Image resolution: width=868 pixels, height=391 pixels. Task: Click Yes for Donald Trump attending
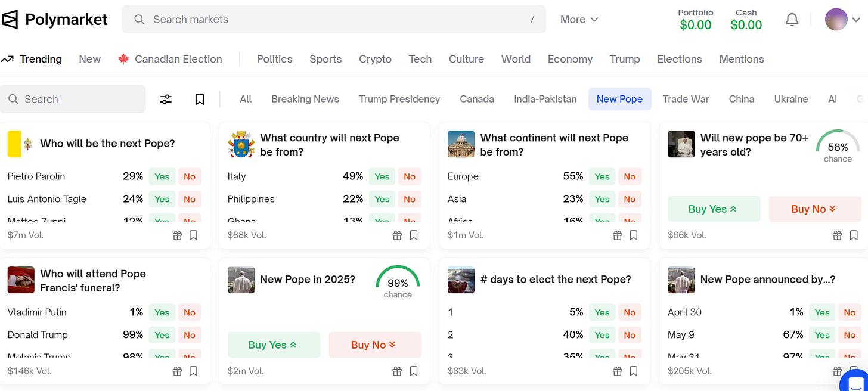[162, 335]
